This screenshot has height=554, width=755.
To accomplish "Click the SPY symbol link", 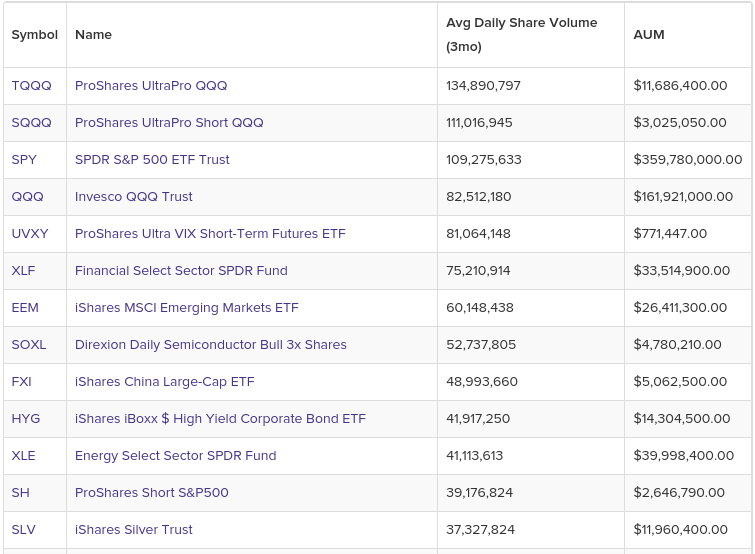I will click(26, 160).
